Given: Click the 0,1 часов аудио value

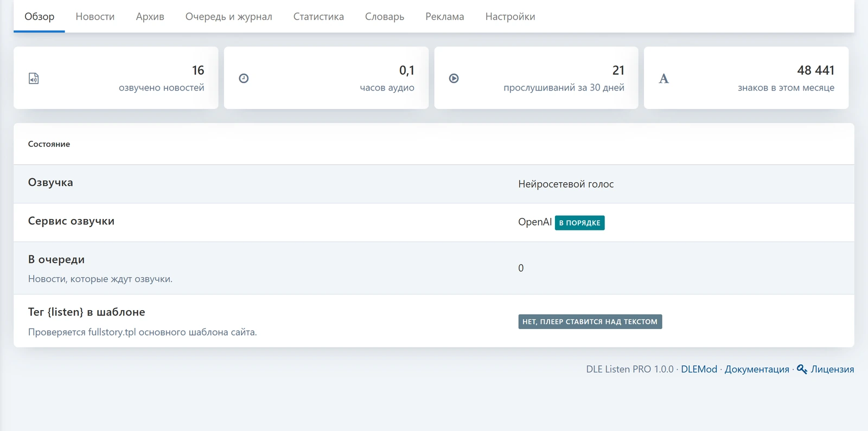Looking at the screenshot, I should [x=406, y=70].
